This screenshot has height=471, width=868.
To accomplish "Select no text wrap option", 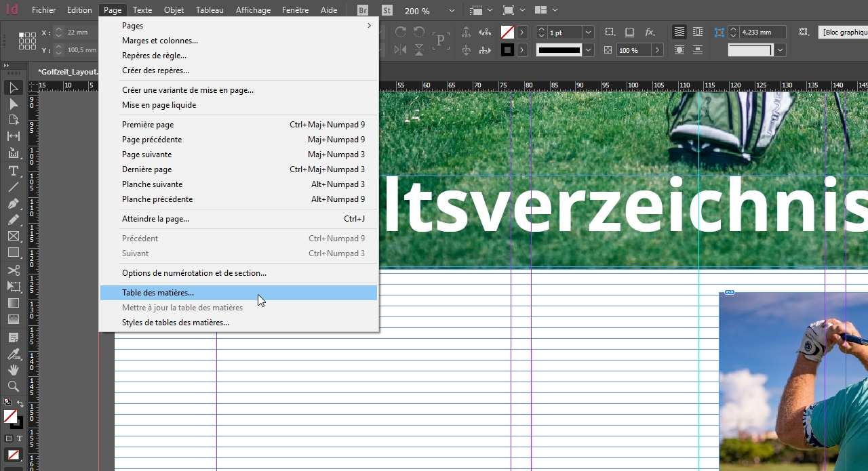I will pos(679,32).
